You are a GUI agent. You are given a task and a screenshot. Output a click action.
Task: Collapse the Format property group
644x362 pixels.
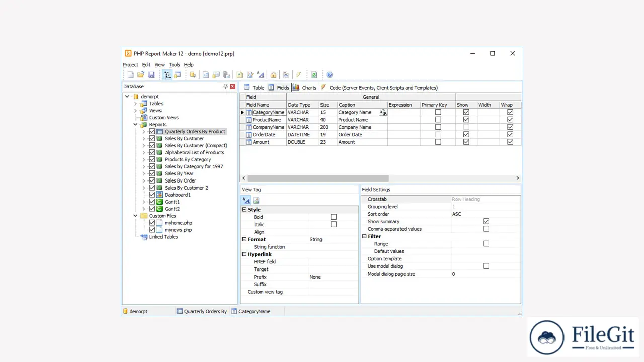[244, 239]
